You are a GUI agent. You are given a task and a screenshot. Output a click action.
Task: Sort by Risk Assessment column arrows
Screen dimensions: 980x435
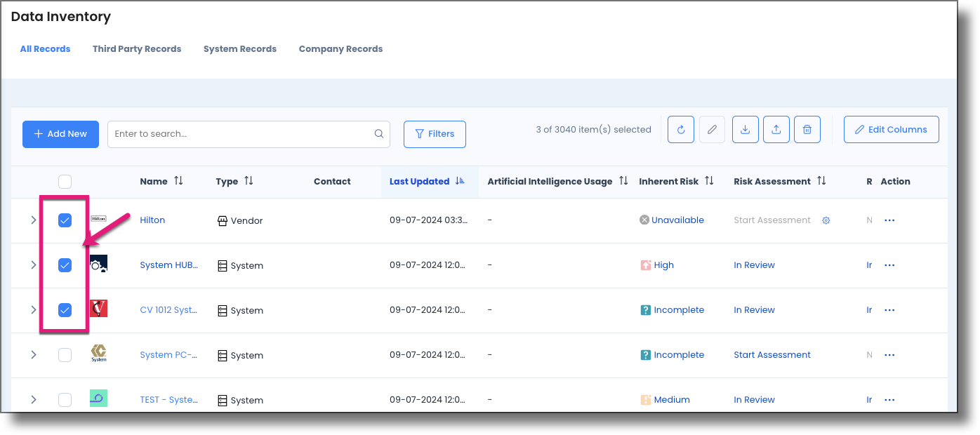click(x=821, y=181)
